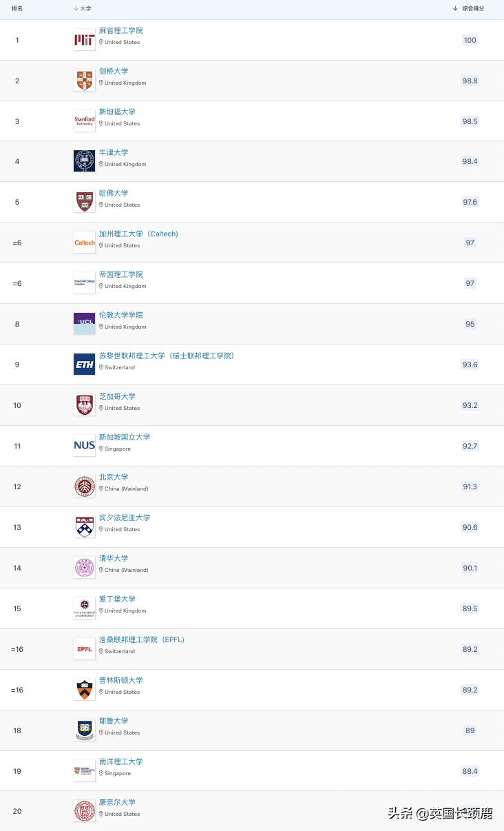Open the 哈佛大学 university link
504x831 pixels.
pos(114,194)
